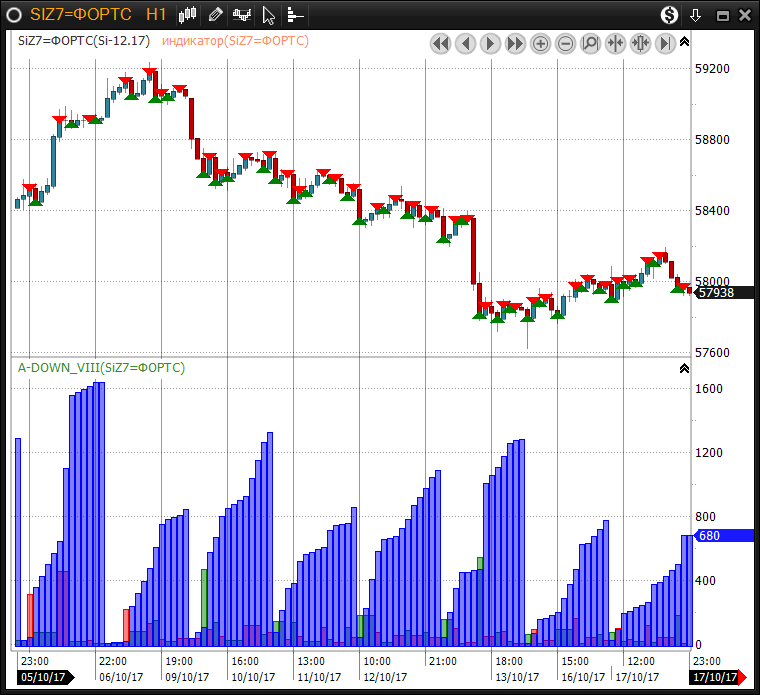
Task: Expand candle spacing on the chart
Action: (x=640, y=43)
